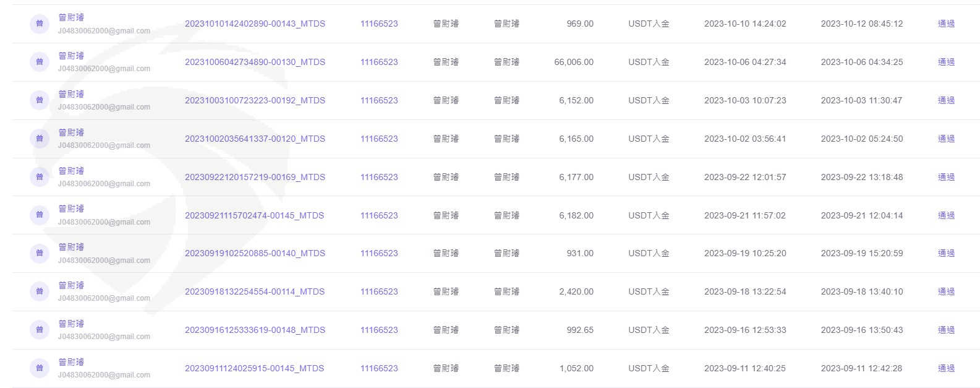Click the avatar icon in the 931.00 row

(x=40, y=253)
